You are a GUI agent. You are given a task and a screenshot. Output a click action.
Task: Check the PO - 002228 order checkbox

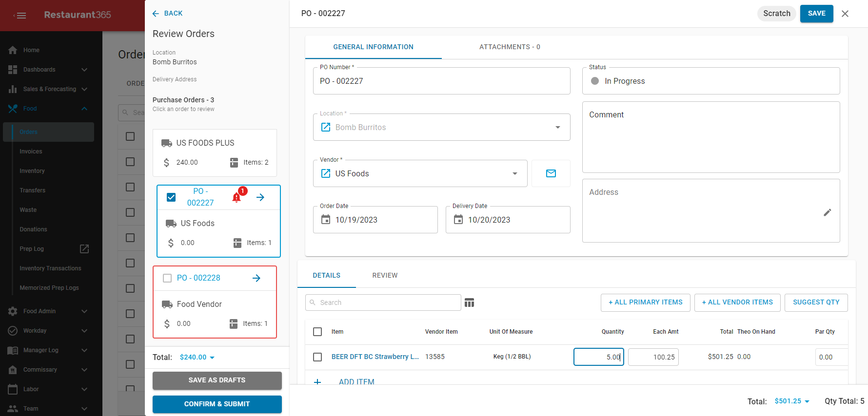point(167,278)
